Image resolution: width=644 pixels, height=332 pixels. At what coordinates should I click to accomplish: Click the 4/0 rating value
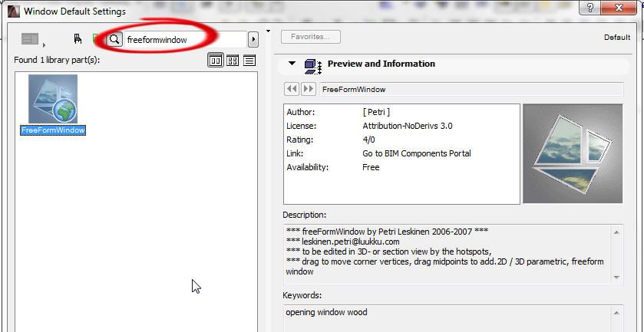368,140
